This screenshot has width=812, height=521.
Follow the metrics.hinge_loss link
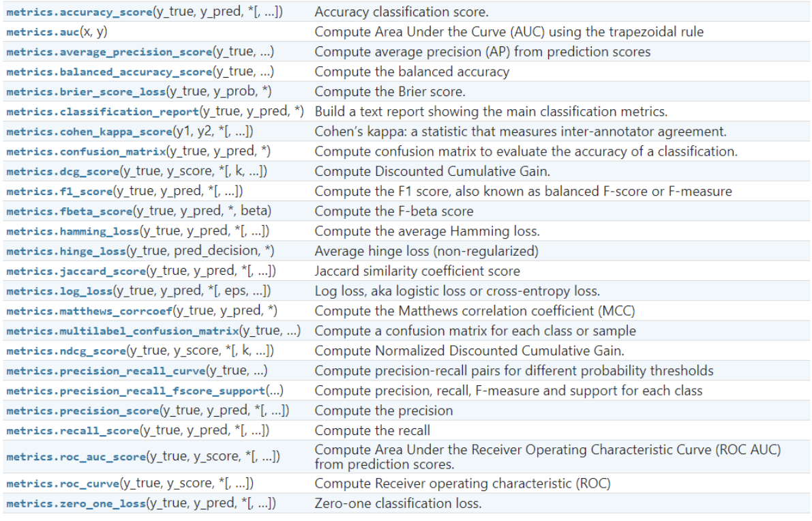click(66, 251)
